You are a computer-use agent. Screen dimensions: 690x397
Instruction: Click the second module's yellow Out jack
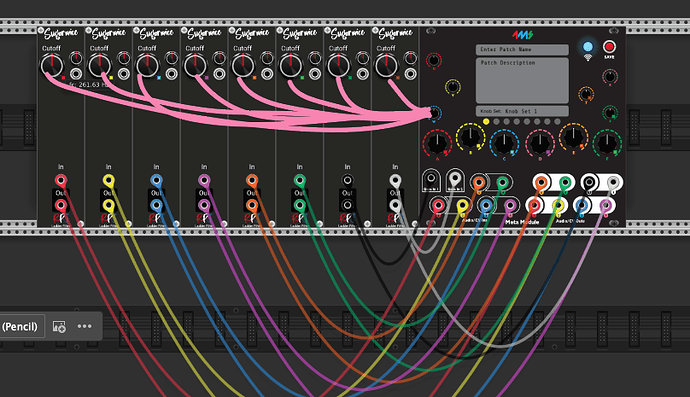pyautogui.click(x=108, y=205)
